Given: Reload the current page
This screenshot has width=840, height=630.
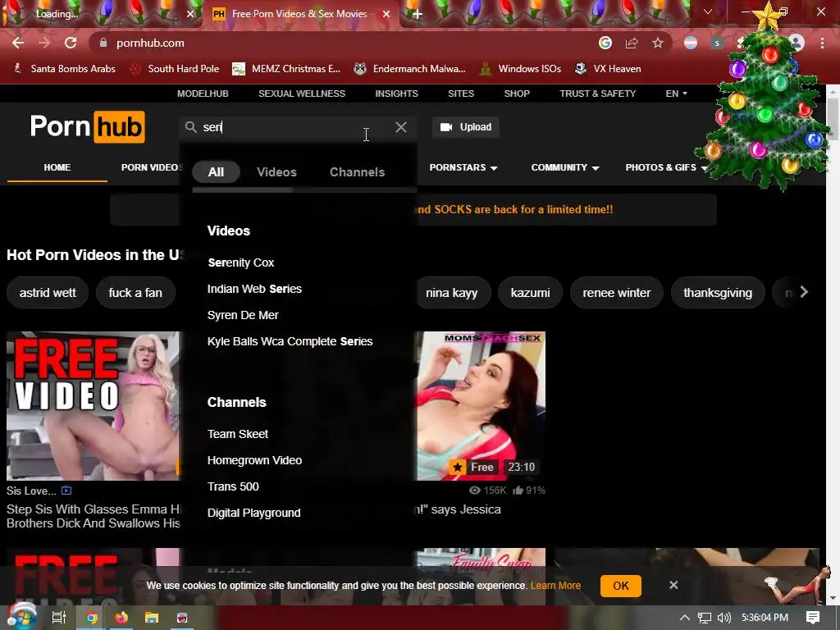Looking at the screenshot, I should click(71, 43).
